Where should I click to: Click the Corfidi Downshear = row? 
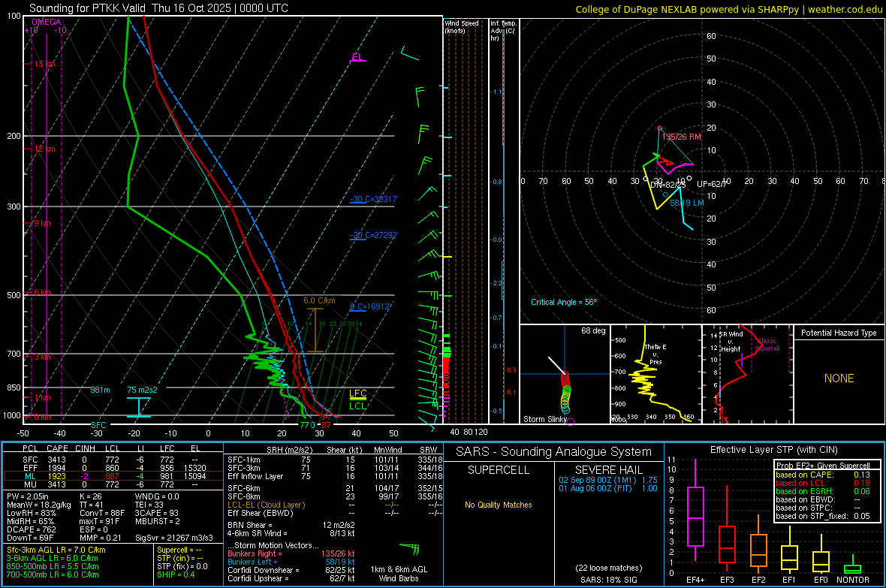(x=291, y=570)
